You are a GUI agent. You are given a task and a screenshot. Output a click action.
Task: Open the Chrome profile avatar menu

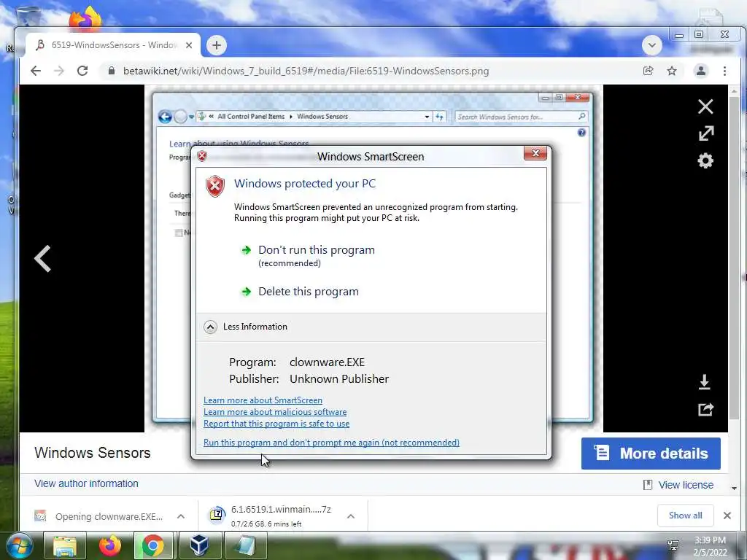(701, 71)
